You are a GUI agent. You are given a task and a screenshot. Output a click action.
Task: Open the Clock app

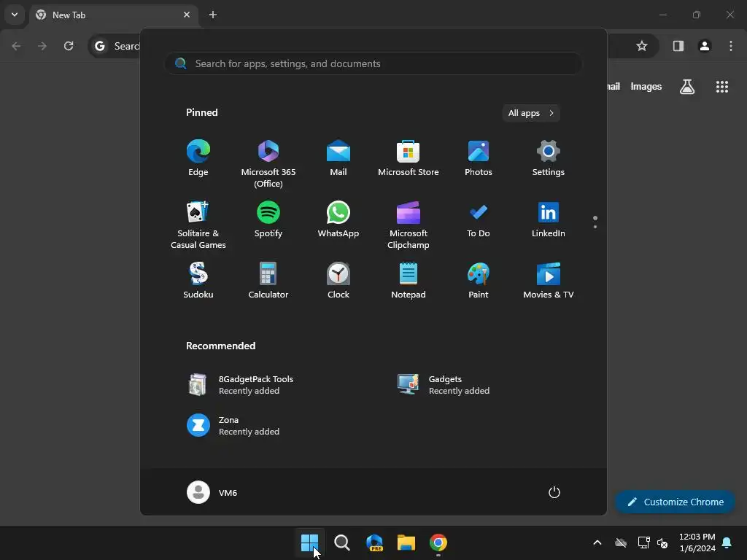338,281
